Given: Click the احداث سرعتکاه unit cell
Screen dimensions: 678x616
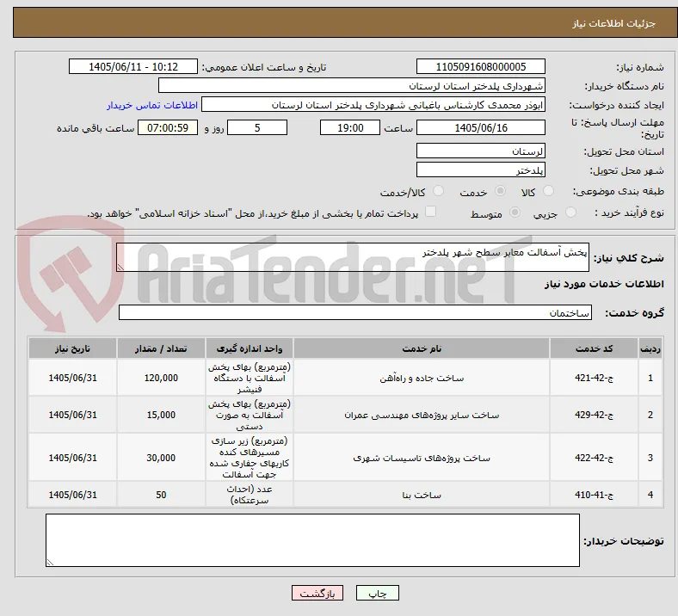Looking at the screenshot, I should point(250,495).
